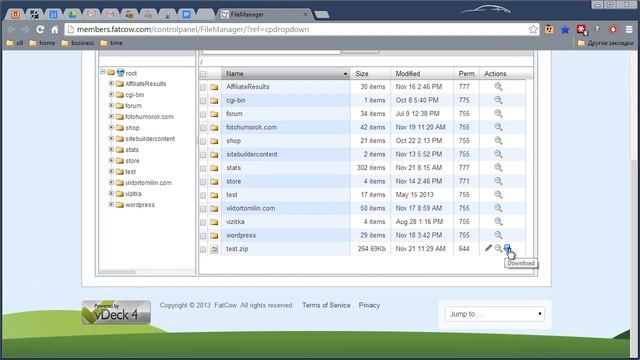Expand forum node in the folder tree
Viewport: 640px width, 360px height.
pos(111,105)
